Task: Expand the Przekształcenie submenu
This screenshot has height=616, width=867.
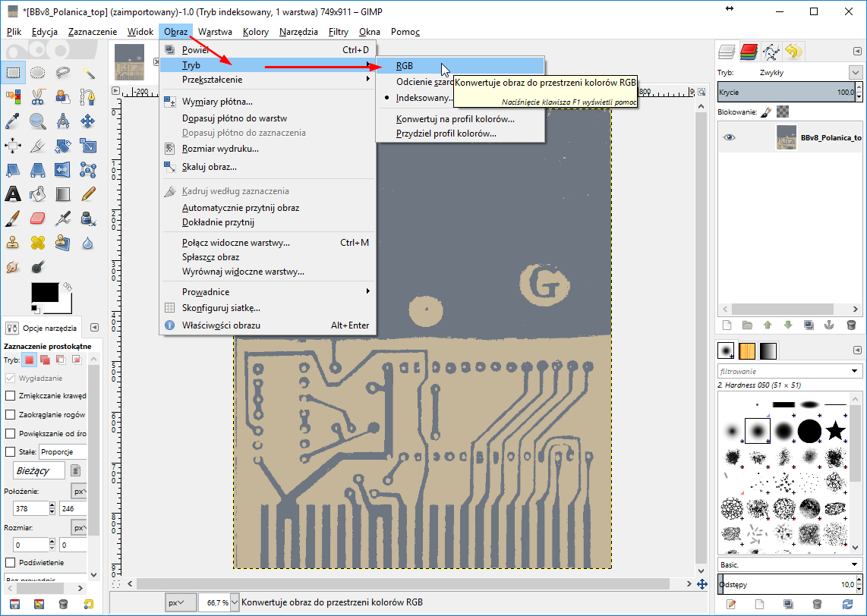Action: click(x=268, y=80)
